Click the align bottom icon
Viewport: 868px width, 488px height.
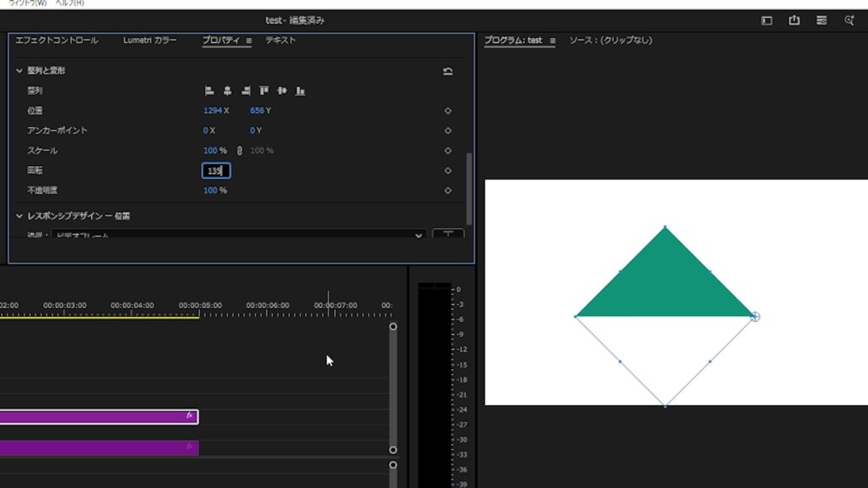(x=300, y=91)
